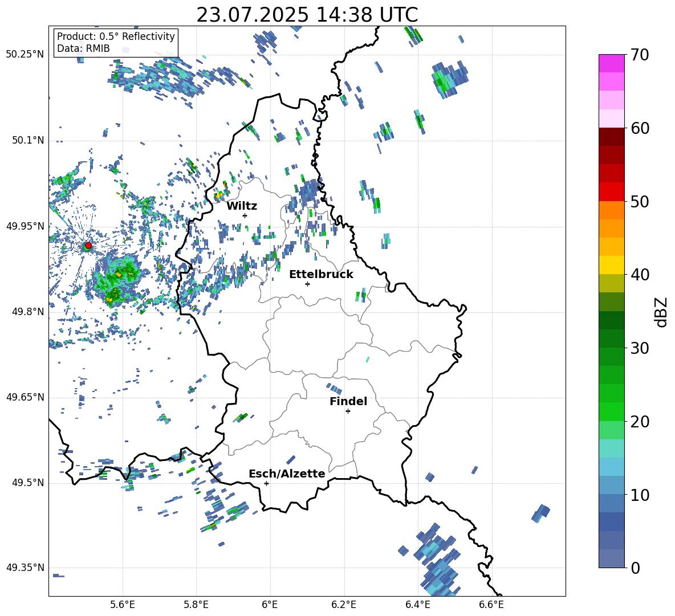
Task: Click the Product: 0.5° Reflectivity text
Action: click(116, 36)
